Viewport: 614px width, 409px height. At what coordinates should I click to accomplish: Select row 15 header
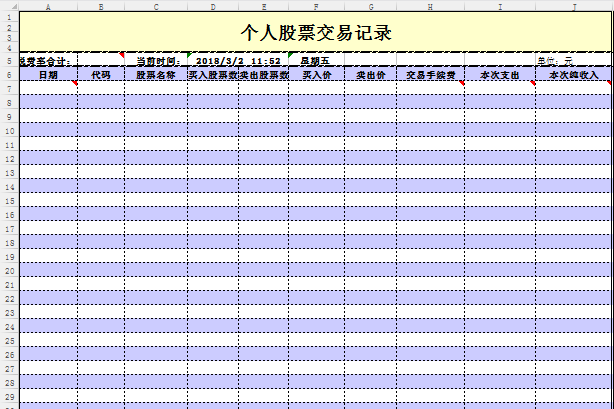pyautogui.click(x=8, y=200)
